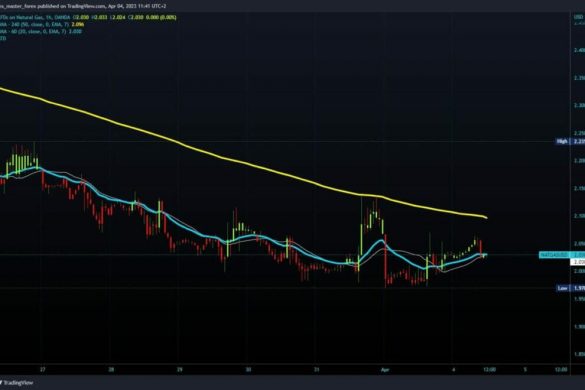Click the 30 date label on time axis
Viewport: 585px width, 390px height.
pyautogui.click(x=248, y=370)
